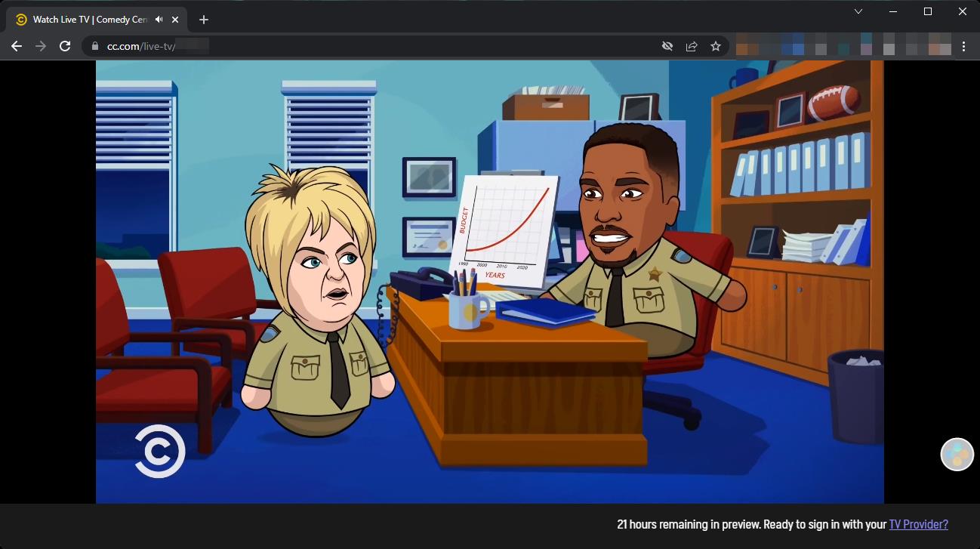Open a new browser tab
The width and height of the screenshot is (980, 549).
pyautogui.click(x=203, y=20)
